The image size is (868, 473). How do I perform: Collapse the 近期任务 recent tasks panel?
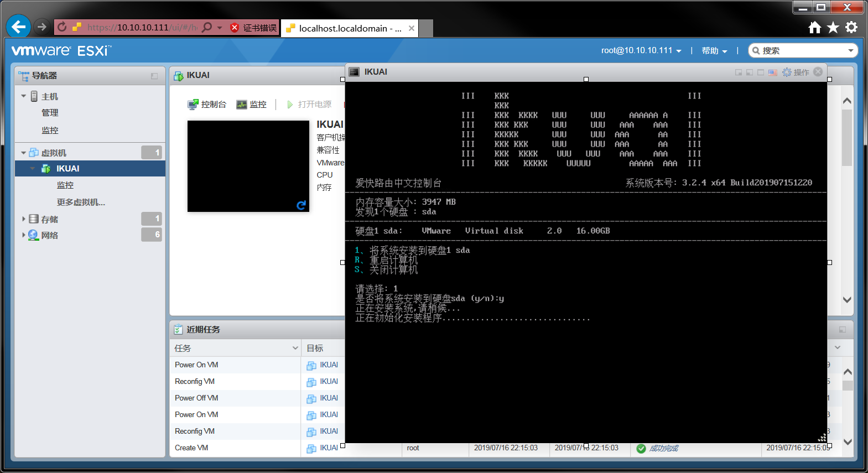[843, 330]
